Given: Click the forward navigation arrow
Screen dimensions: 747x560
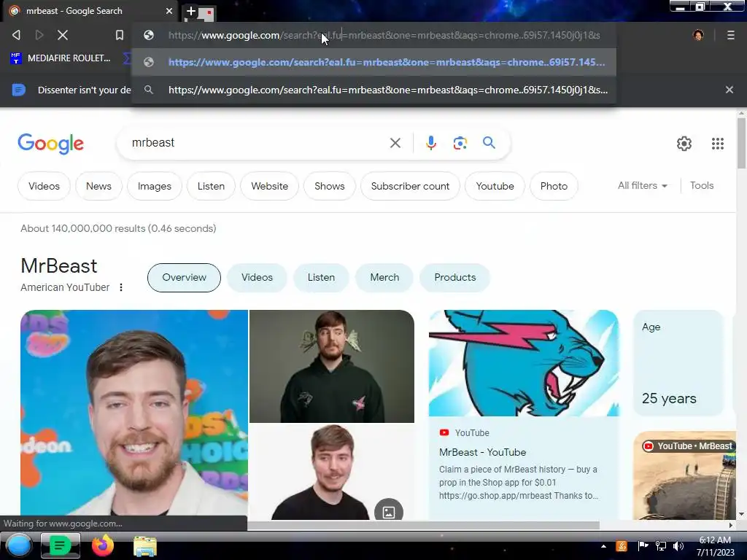Looking at the screenshot, I should coord(39,35).
